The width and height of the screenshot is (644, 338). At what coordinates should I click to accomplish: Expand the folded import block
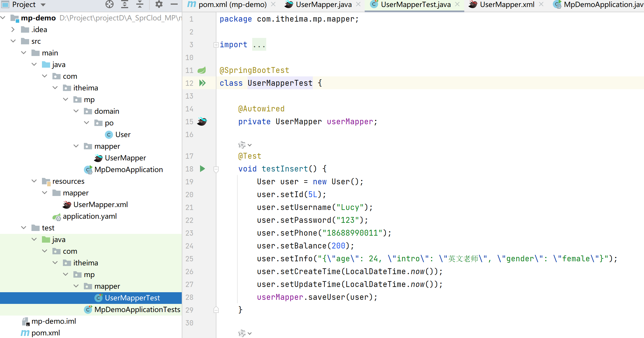tap(216, 45)
